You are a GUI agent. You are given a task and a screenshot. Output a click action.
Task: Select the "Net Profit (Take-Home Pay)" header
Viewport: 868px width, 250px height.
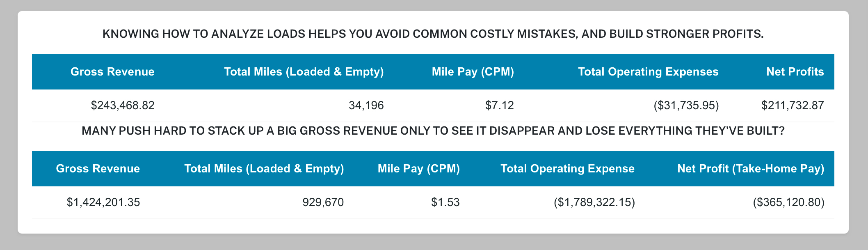pos(751,169)
